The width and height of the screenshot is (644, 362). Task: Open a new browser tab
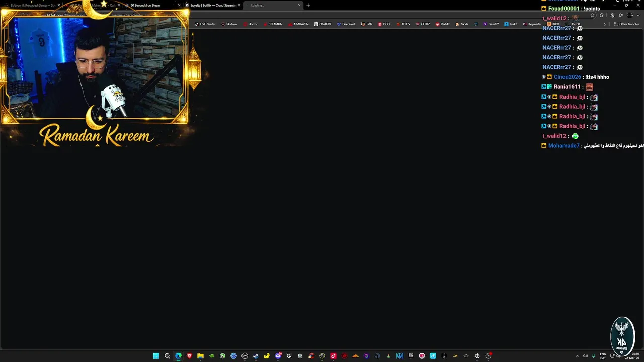(308, 5)
